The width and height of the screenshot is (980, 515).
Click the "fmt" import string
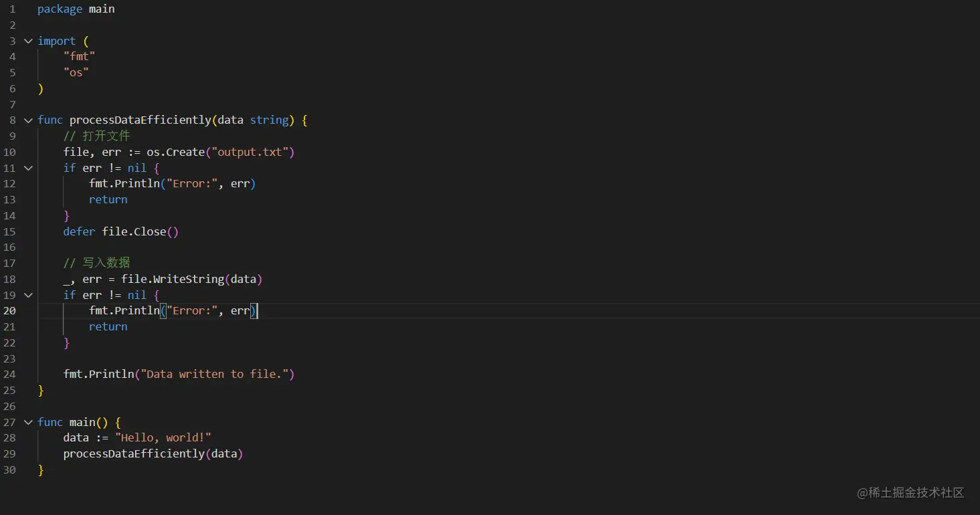point(79,57)
